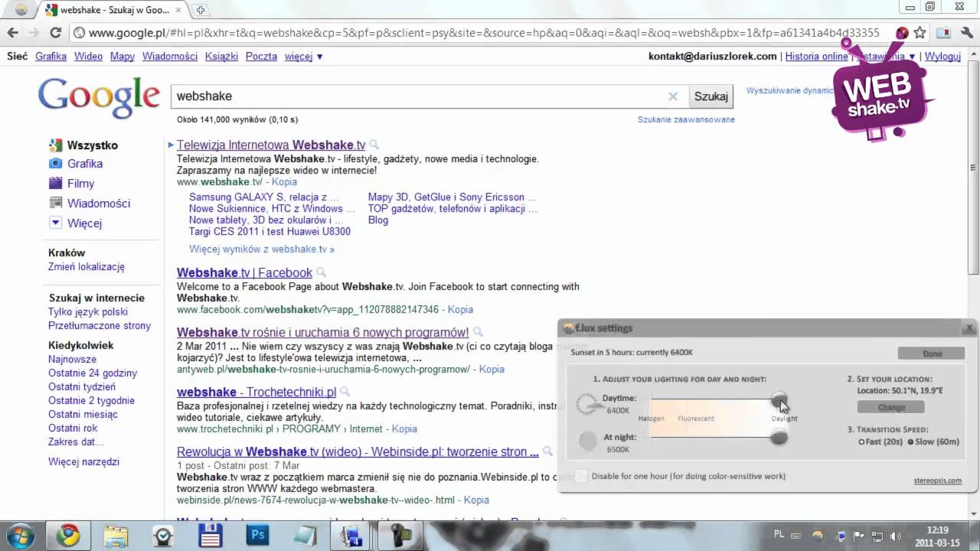Viewport: 980px width, 551px height.
Task: Open a new Chrome tab
Action: 201,10
